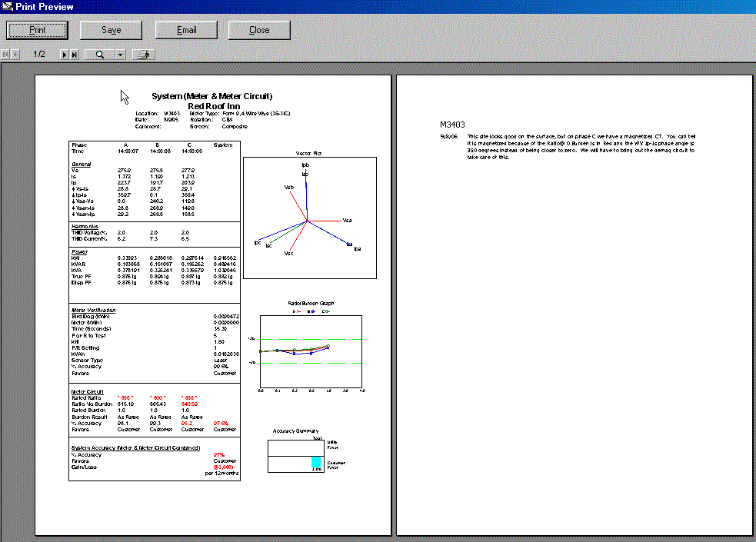Viewport: 756px width, 542px height.
Task: Click the System (Meter & Meter Circuit) title
Action: 212,96
